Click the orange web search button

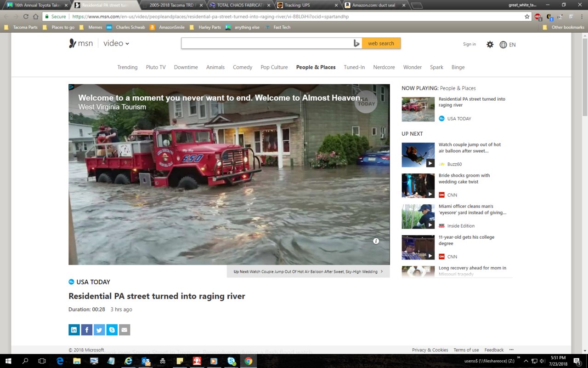click(381, 43)
